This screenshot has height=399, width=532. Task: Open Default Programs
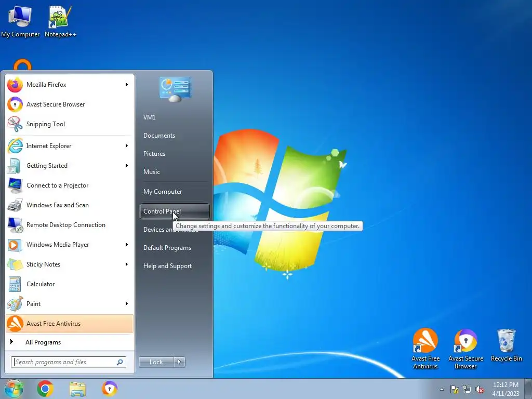[175, 248]
